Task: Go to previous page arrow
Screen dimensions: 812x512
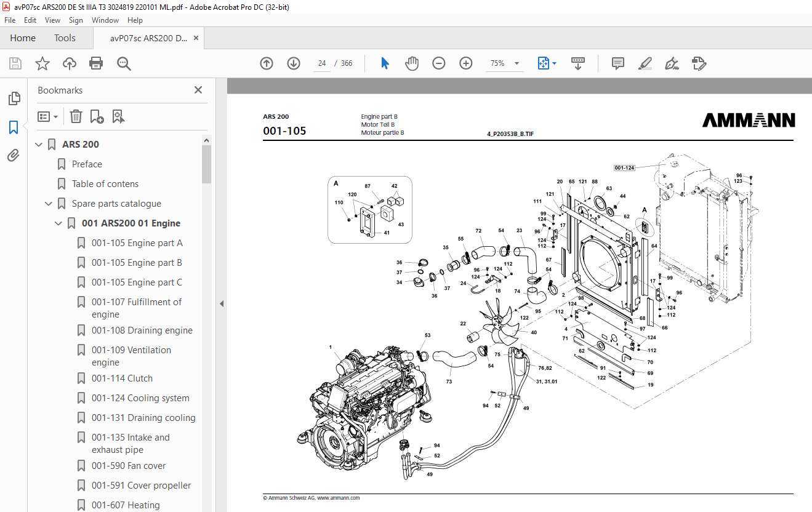Action: coord(267,63)
